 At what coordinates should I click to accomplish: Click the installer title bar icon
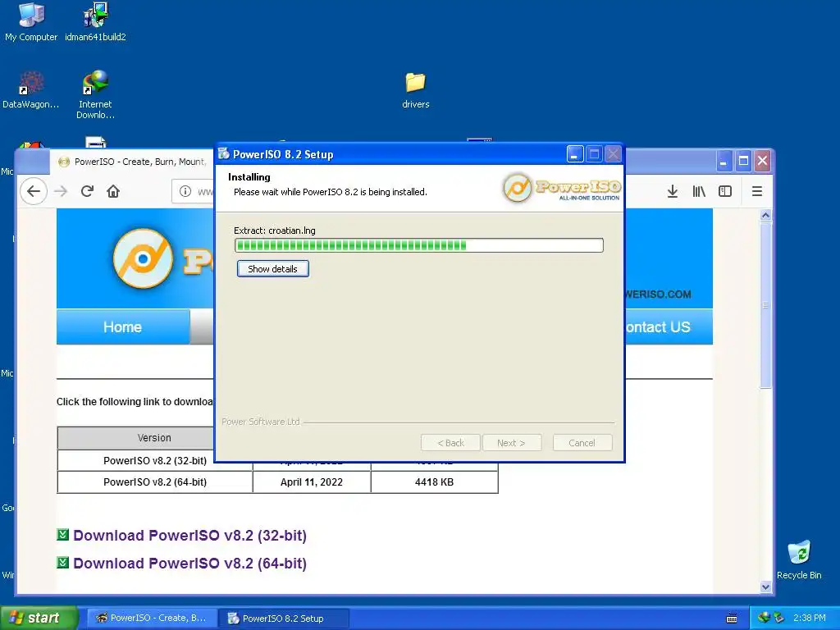(x=224, y=153)
